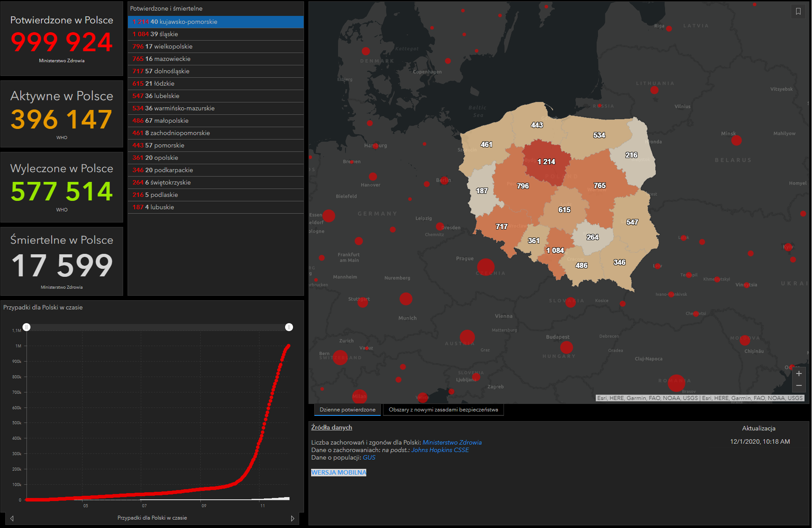Select the podkarpackie row in list
Viewport: 812px width, 528px height.
(x=216, y=170)
